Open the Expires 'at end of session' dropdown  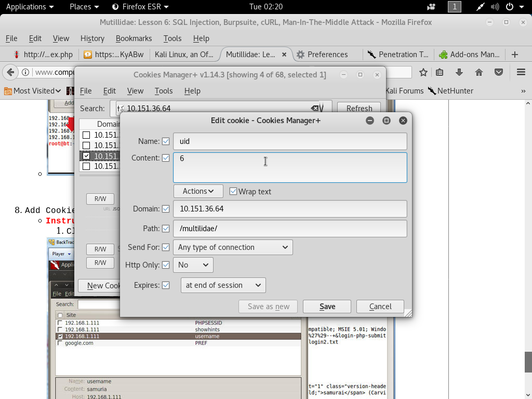[223, 285]
